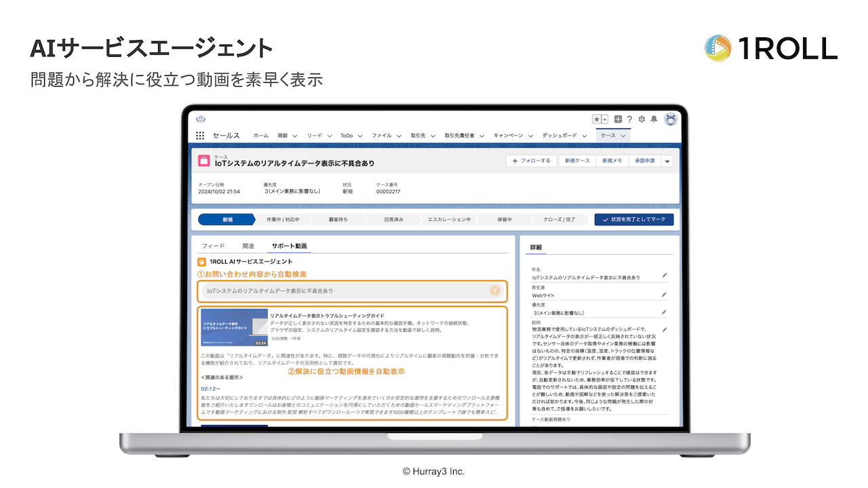Edit the 優先度 detail field pencil icon

(664, 312)
